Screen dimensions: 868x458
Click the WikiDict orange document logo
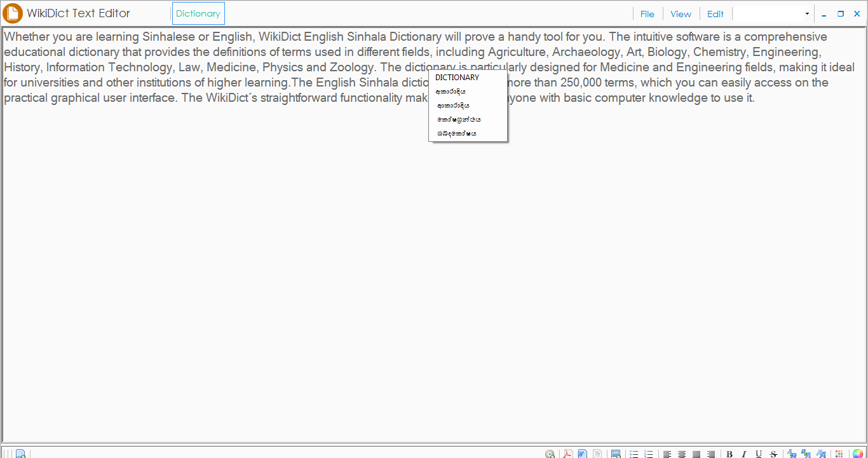tap(13, 13)
